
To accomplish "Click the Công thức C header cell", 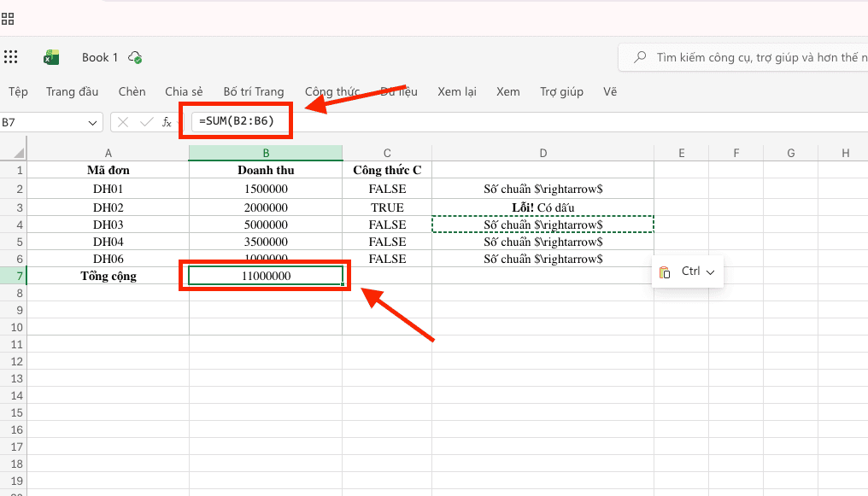I will 387,170.
